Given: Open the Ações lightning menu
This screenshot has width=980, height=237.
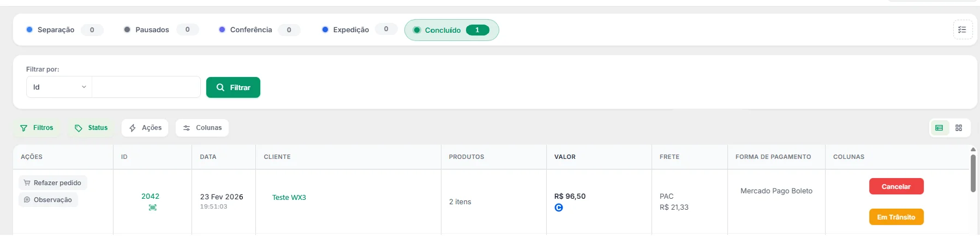Looking at the screenshot, I should pyautogui.click(x=145, y=128).
